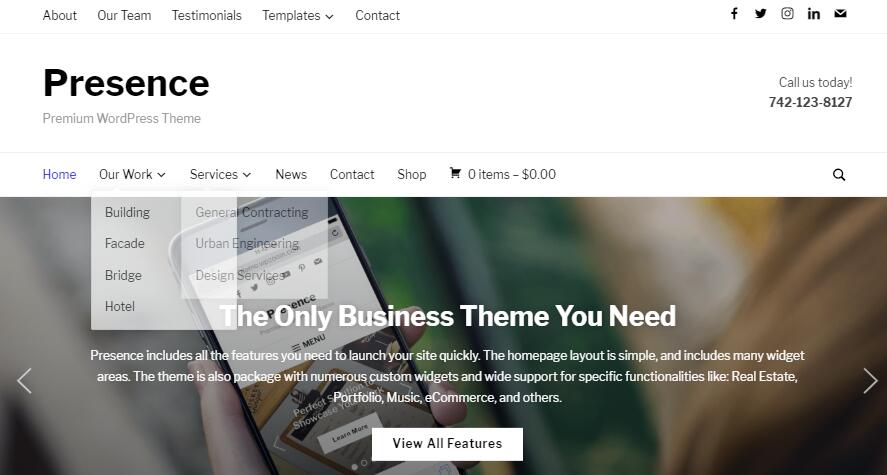Click the email envelope icon
Viewport: 887px width, 475px height.
(x=840, y=14)
